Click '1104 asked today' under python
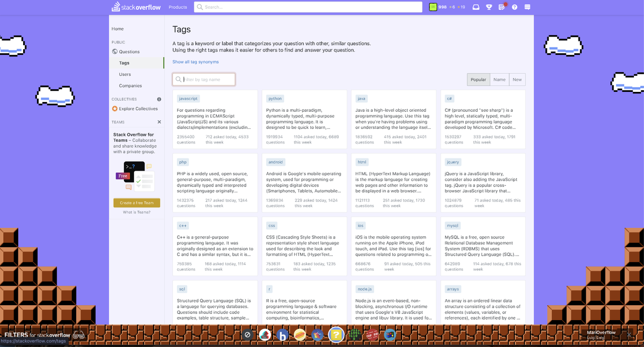The height and width of the screenshot is (347, 644). tap(311, 137)
